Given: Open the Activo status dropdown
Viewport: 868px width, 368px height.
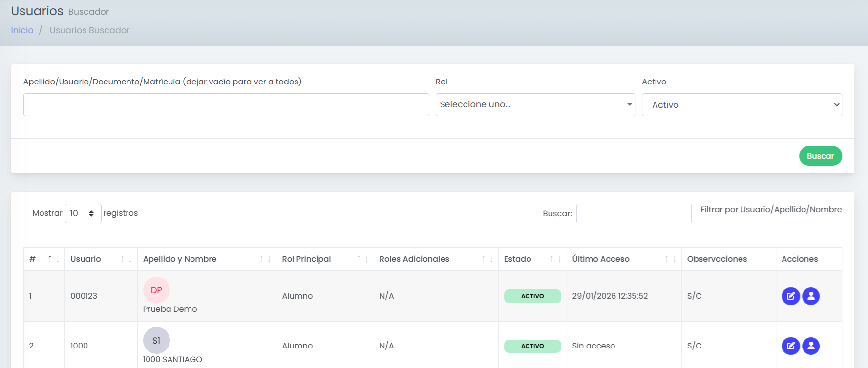Looking at the screenshot, I should pos(741,105).
